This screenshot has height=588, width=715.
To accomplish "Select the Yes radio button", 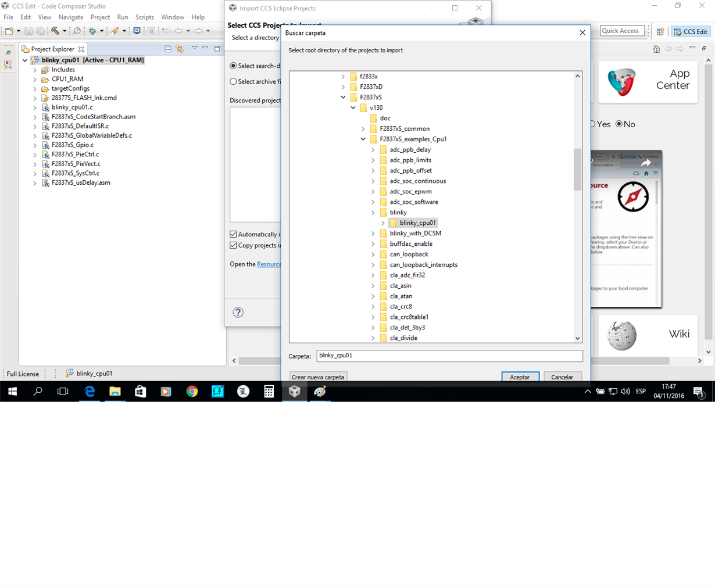I will 592,124.
